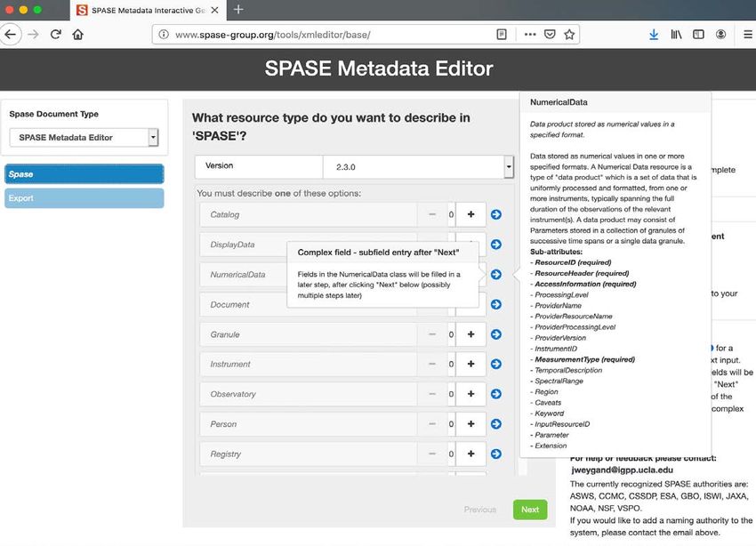756x546 pixels.
Task: Click the Registry count field
Action: tap(451, 454)
